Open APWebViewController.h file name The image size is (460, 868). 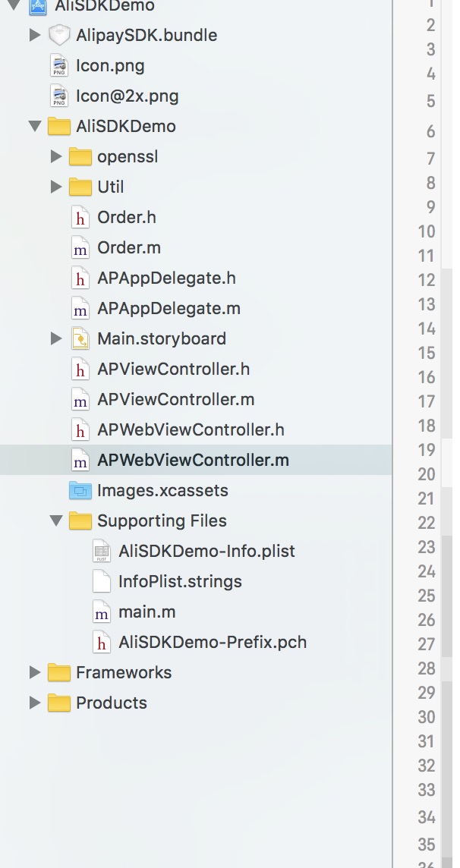pos(191,430)
